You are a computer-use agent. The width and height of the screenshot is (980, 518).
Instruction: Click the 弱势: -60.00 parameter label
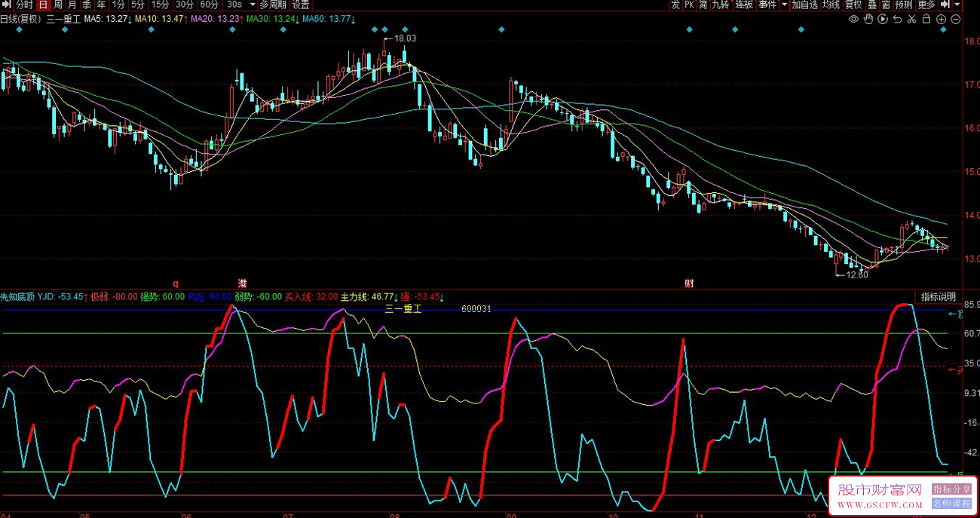(258, 297)
